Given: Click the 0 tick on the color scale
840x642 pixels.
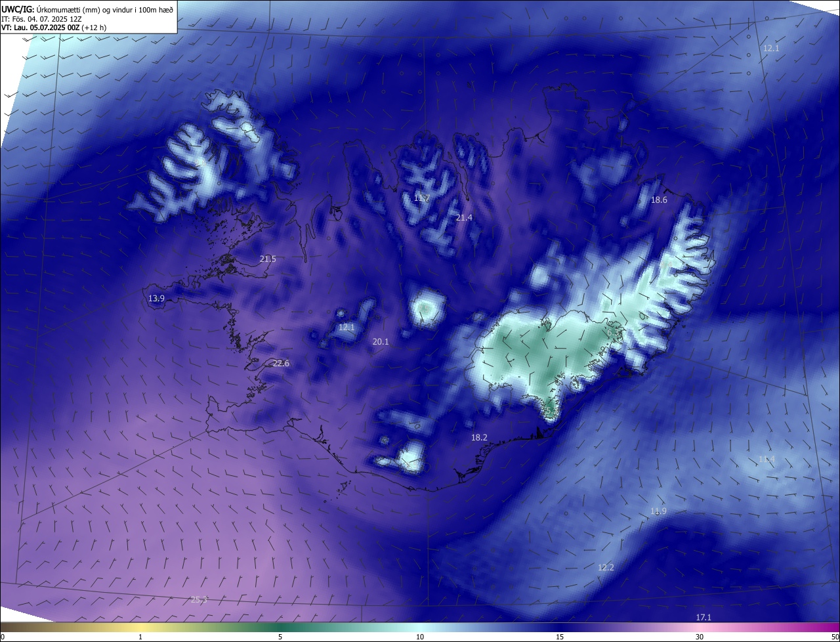Looking at the screenshot, I should (3, 637).
